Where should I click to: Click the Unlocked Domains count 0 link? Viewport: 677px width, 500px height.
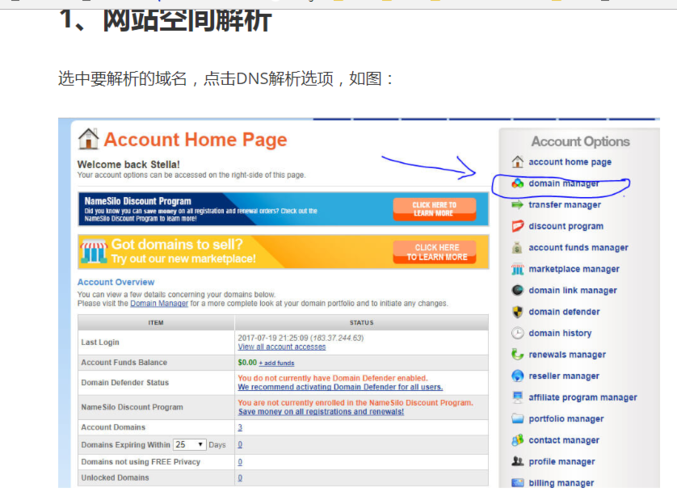point(240,478)
